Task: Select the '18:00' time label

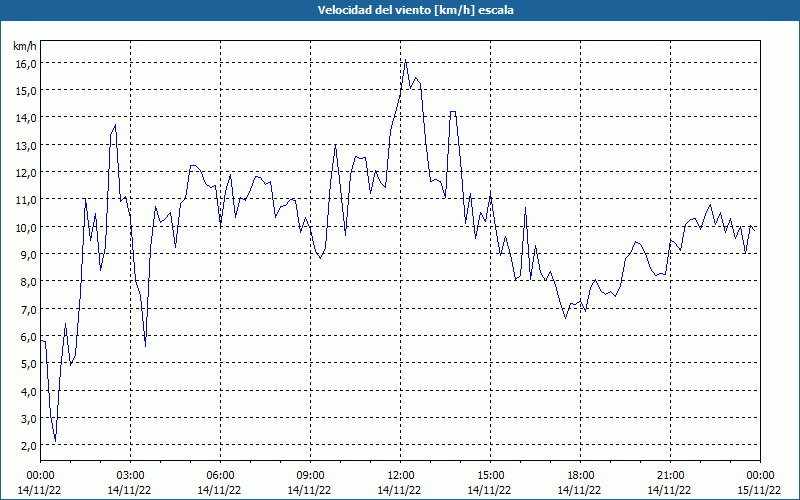Action: (x=580, y=476)
